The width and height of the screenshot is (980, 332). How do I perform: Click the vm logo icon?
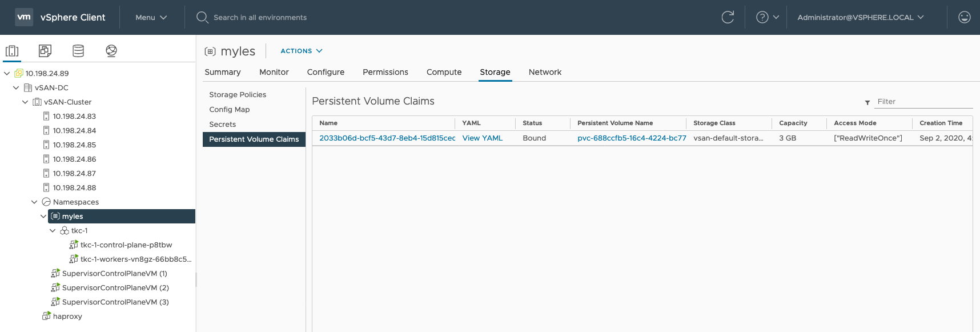(x=24, y=17)
